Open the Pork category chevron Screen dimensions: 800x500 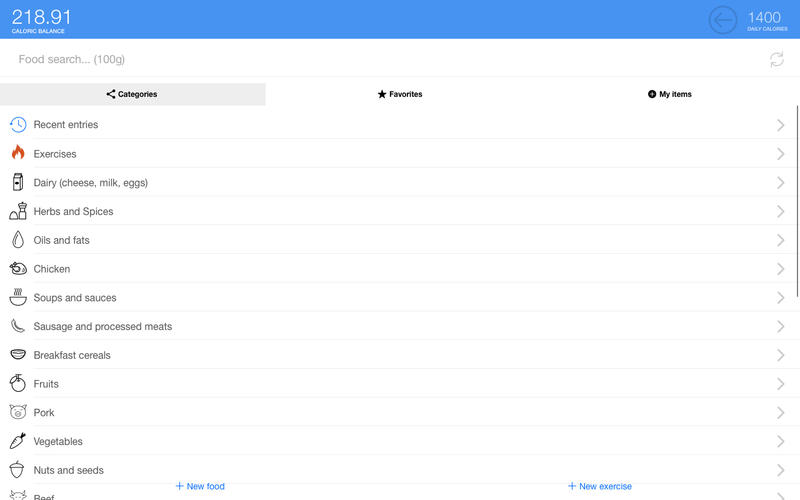pyautogui.click(x=781, y=412)
